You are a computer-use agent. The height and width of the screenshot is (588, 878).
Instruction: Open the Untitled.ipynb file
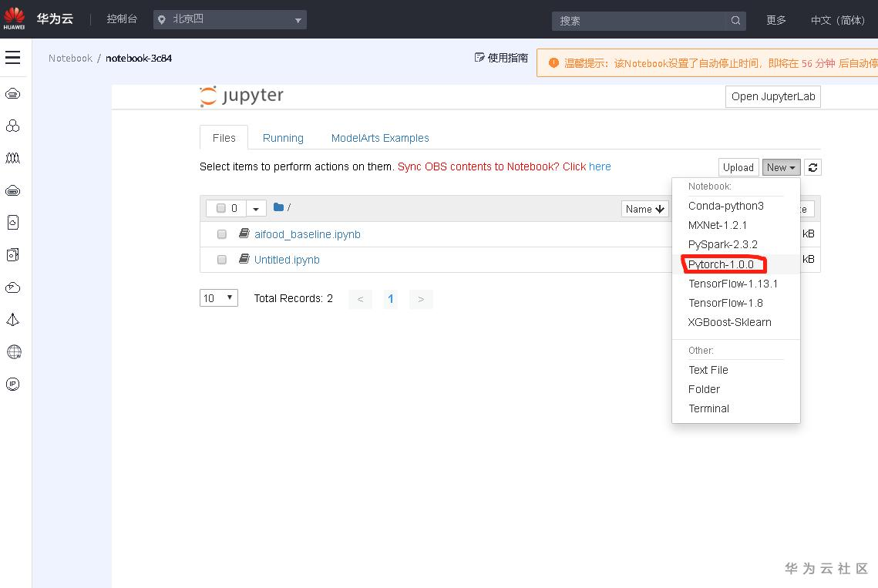tap(287, 259)
